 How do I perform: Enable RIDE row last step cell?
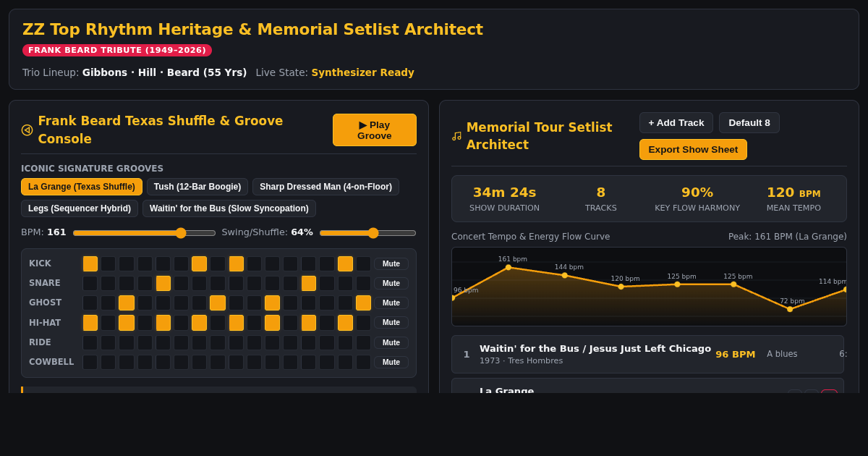[364, 342]
